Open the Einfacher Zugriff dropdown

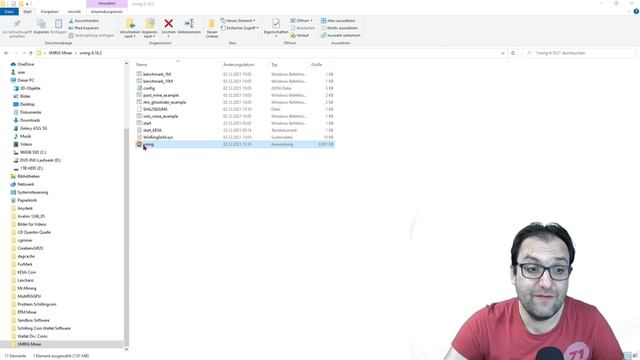point(240,28)
